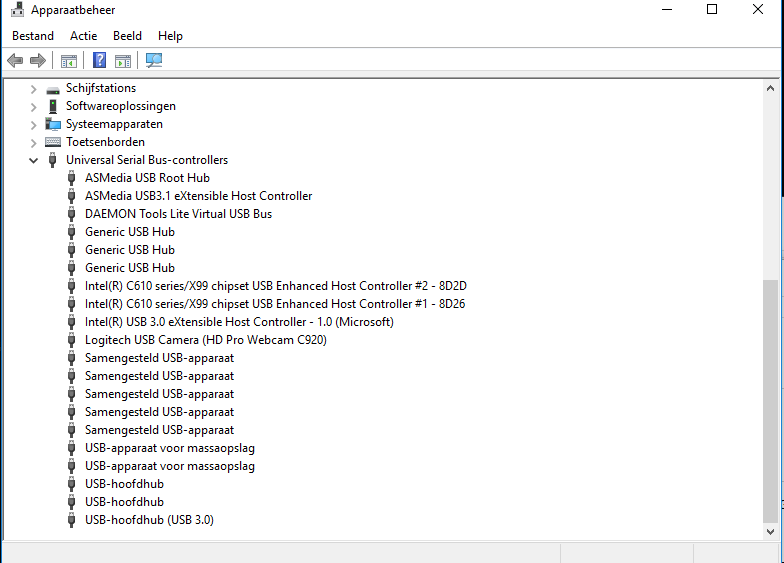The width and height of the screenshot is (784, 563).
Task: Expand the Softwareoplossingen node
Action: 34,107
